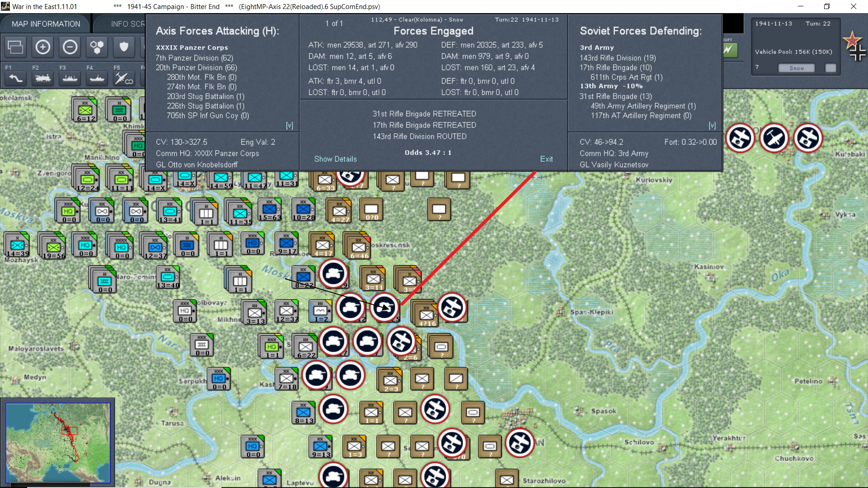The height and width of the screenshot is (488, 868).
Task: Click the Snow weather button
Action: [796, 68]
